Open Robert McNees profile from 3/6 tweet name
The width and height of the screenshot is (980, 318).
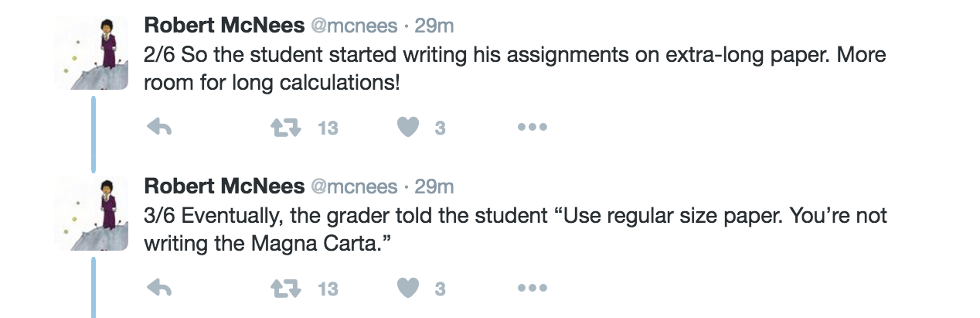coord(224,186)
